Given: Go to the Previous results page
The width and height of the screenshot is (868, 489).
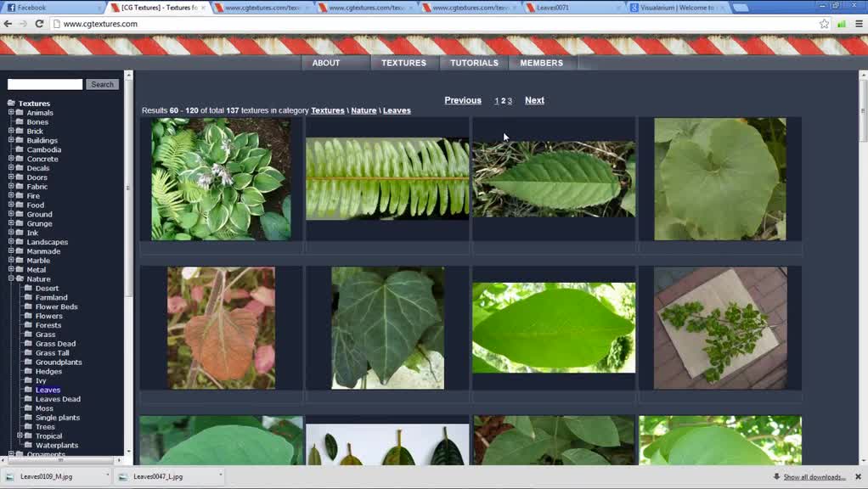Looking at the screenshot, I should (x=463, y=100).
